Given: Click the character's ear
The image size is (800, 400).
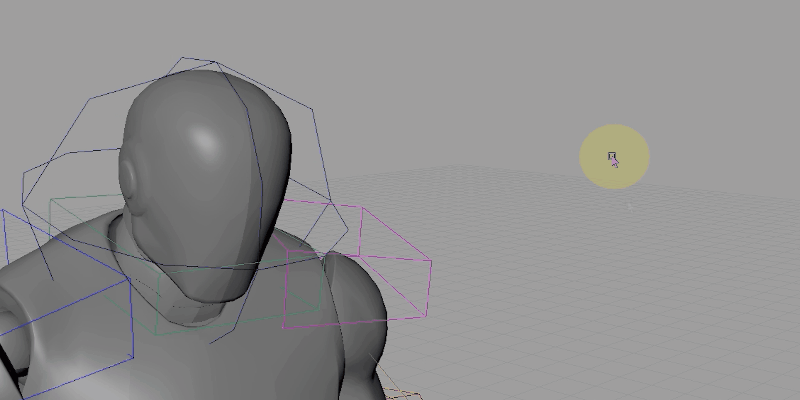Looking at the screenshot, I should (128, 178).
